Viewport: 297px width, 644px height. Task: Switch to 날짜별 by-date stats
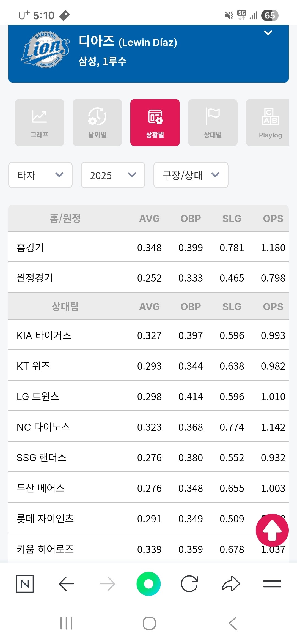97,122
